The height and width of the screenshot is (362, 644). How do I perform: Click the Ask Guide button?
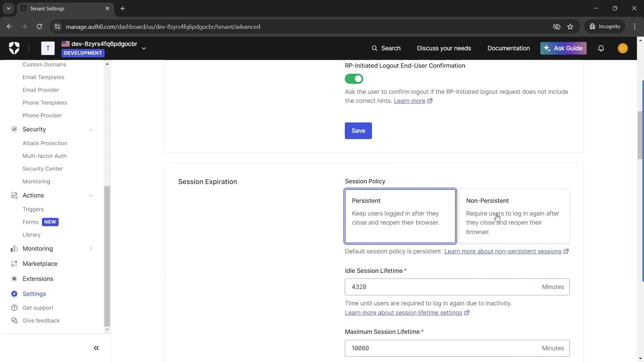563,48
